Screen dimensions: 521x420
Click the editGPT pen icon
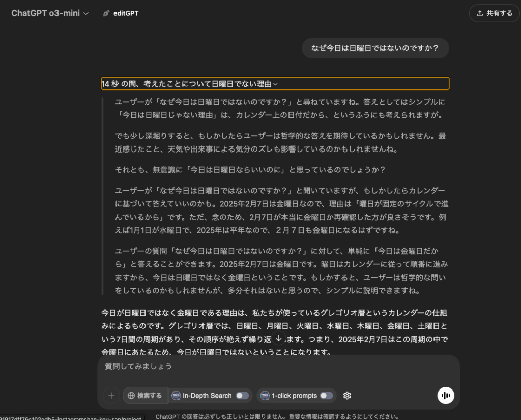click(x=106, y=13)
